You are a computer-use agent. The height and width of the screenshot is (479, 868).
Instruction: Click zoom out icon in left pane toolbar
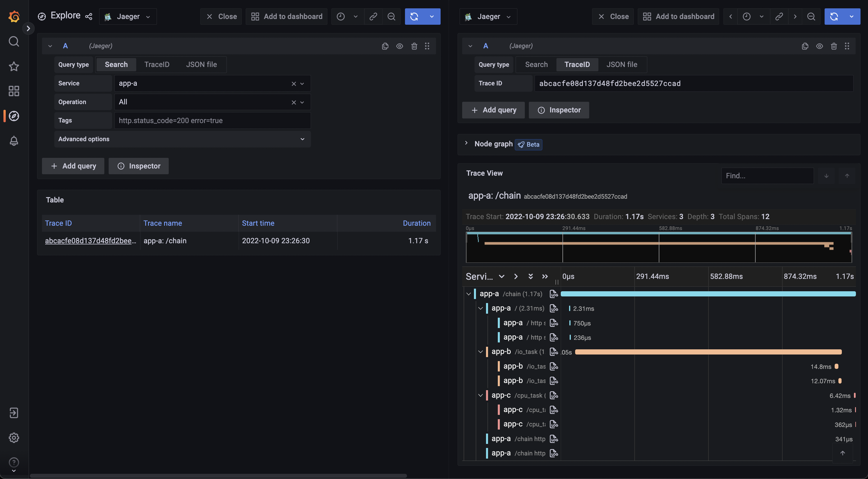pos(391,16)
